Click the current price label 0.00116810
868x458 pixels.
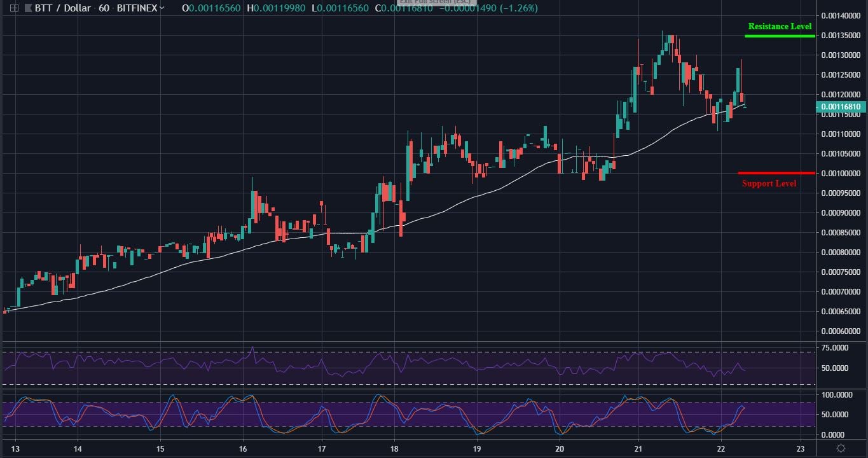(x=841, y=107)
